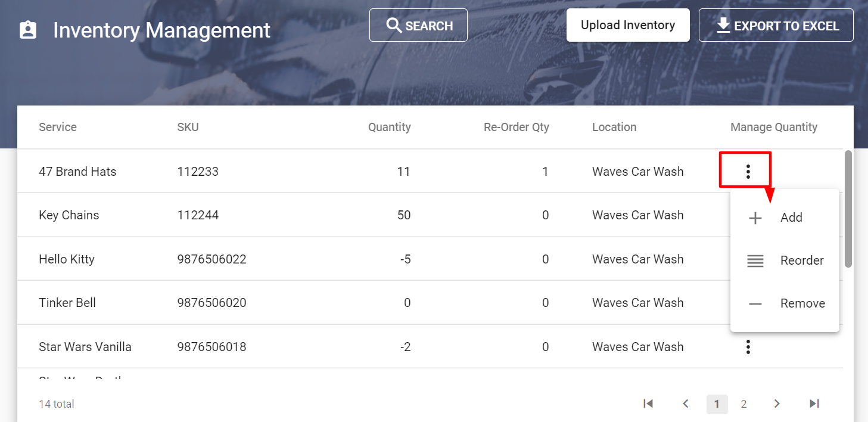Advance to the next page with the chevron
Screen dimensions: 868x422
(x=777, y=404)
